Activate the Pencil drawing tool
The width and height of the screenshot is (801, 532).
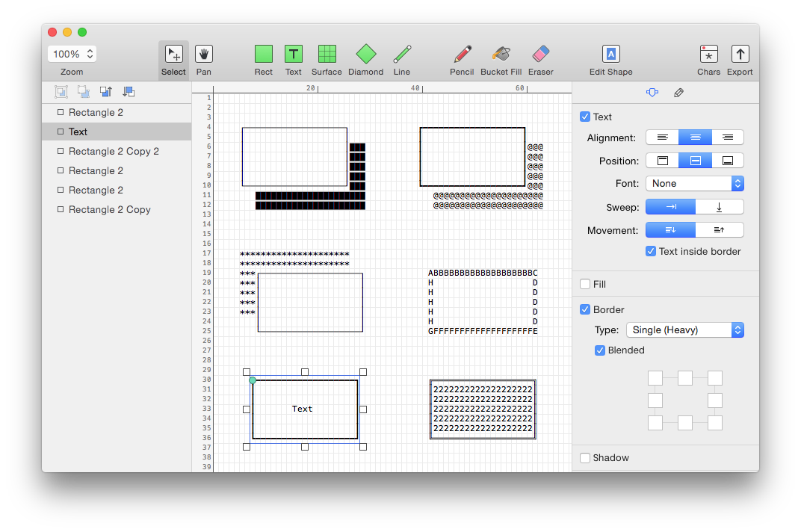[x=462, y=55]
